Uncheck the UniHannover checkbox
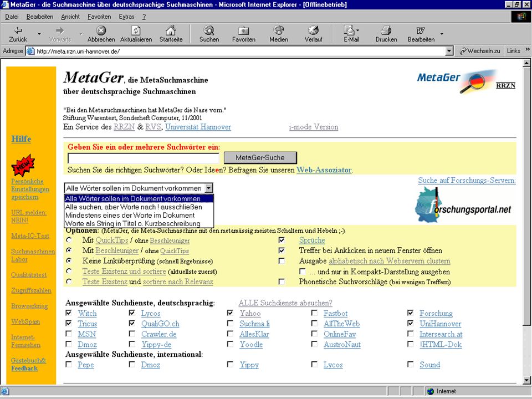This screenshot has height=399, width=532. [410, 323]
